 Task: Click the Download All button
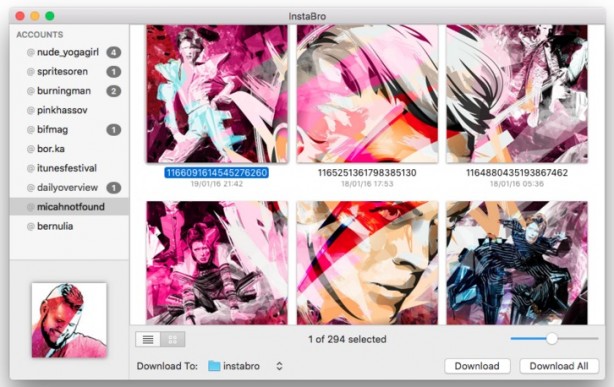click(559, 366)
